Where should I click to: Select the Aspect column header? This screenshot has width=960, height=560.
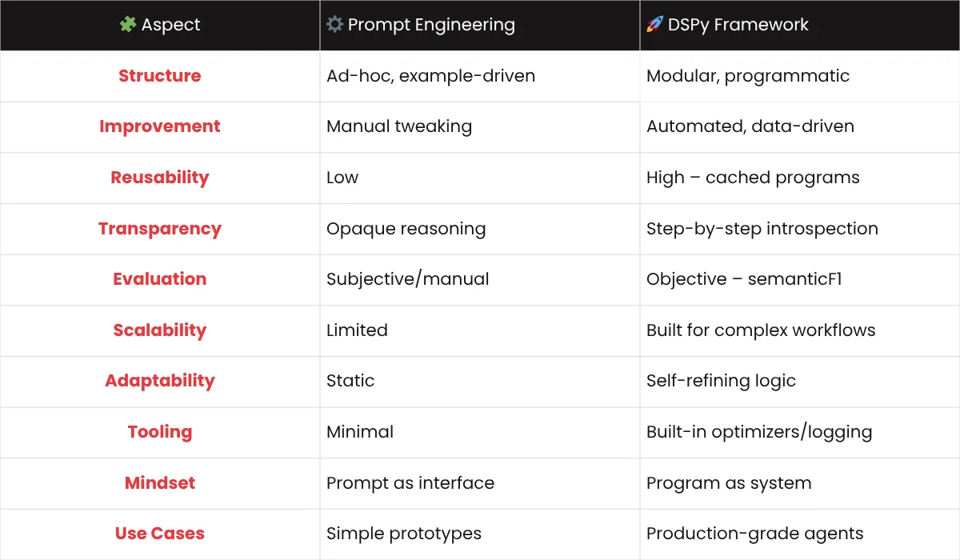(170, 25)
